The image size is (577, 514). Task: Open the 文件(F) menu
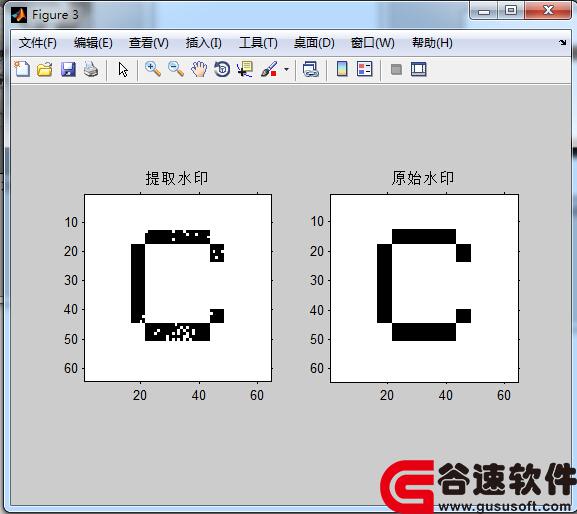(38, 43)
